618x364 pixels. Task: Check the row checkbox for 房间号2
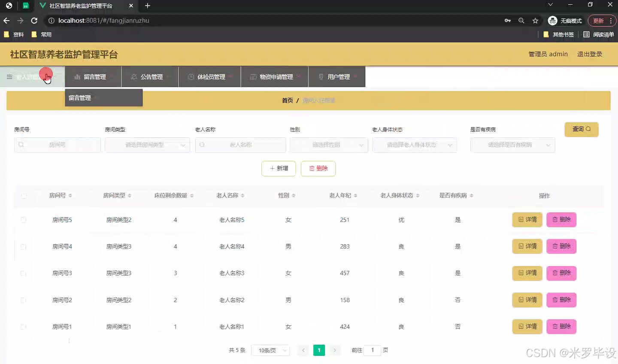(x=23, y=300)
